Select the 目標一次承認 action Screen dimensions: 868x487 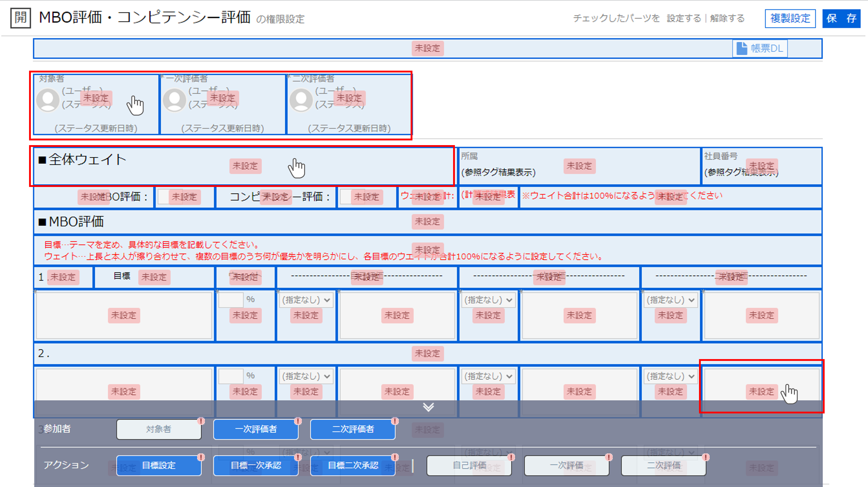(256, 466)
